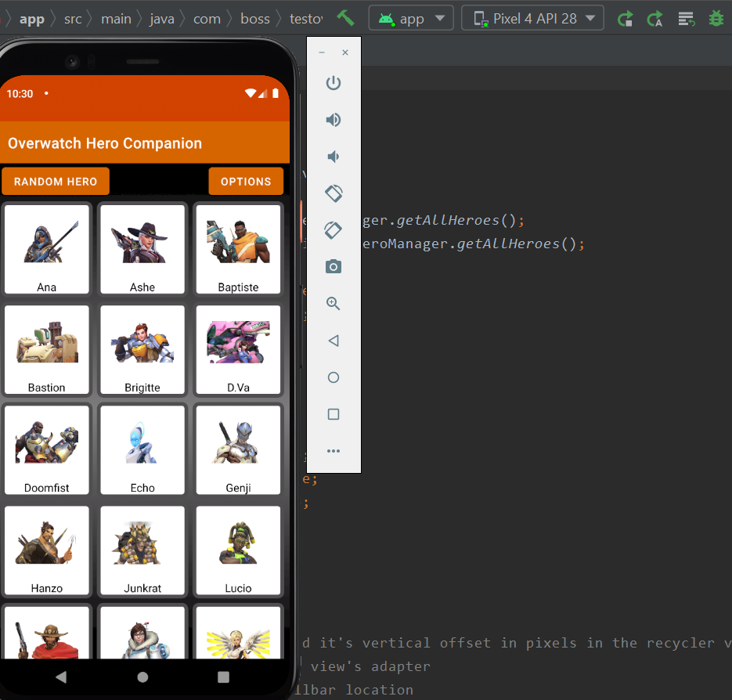
Task: Click the Debug app bug icon
Action: click(x=716, y=19)
